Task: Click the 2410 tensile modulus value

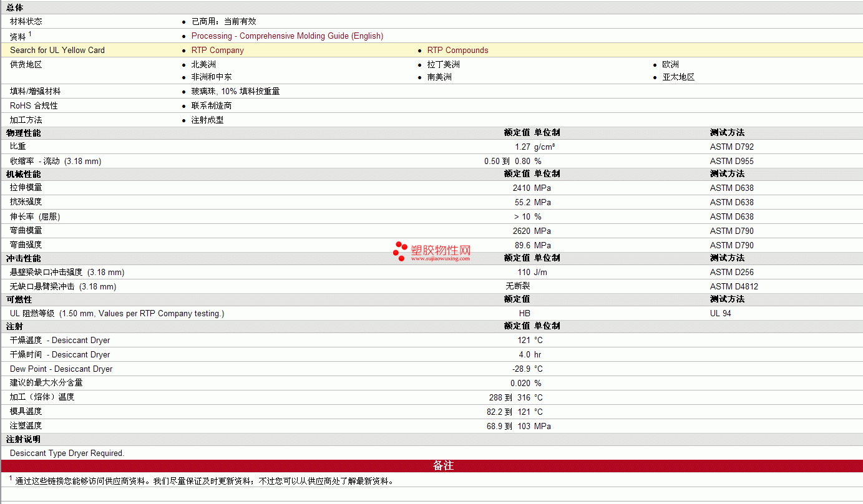Action: click(x=522, y=188)
